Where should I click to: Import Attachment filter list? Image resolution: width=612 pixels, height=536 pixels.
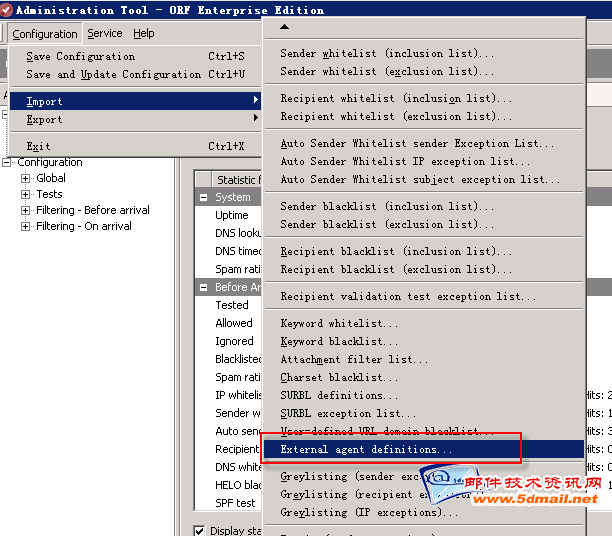point(424,359)
